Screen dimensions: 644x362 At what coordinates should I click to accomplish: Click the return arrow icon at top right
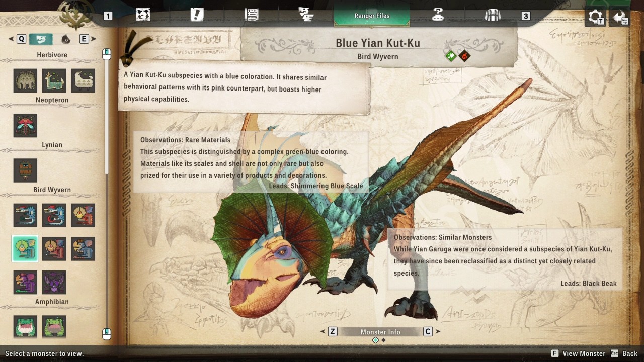click(620, 17)
